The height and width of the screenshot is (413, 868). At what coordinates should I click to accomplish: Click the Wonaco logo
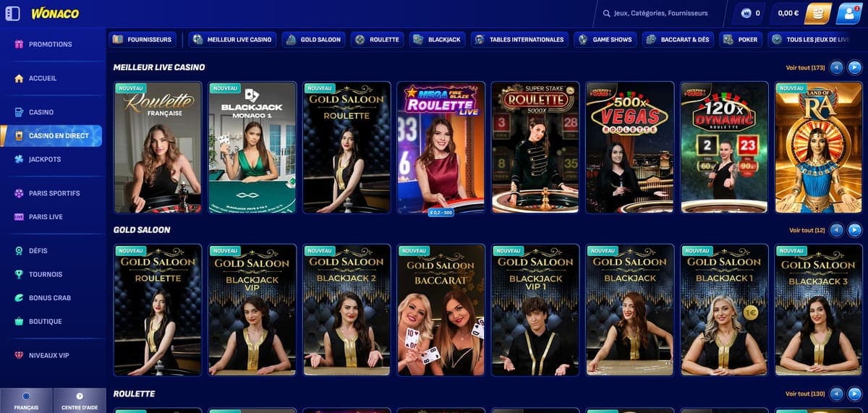coord(56,13)
